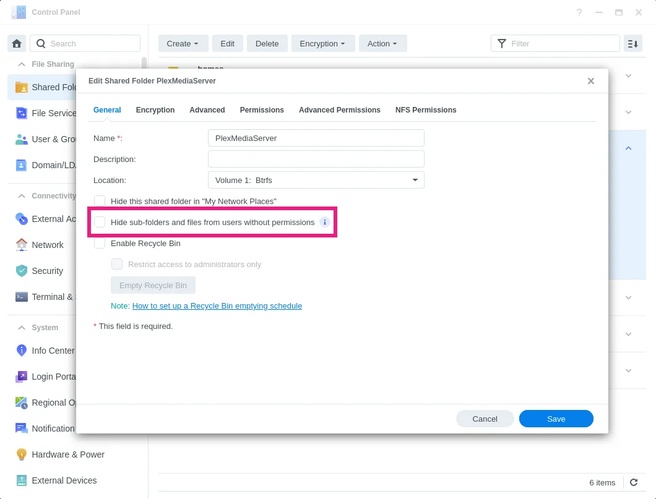Switch to the General tab
Image resolution: width=656 pixels, height=499 pixels.
[x=107, y=110]
